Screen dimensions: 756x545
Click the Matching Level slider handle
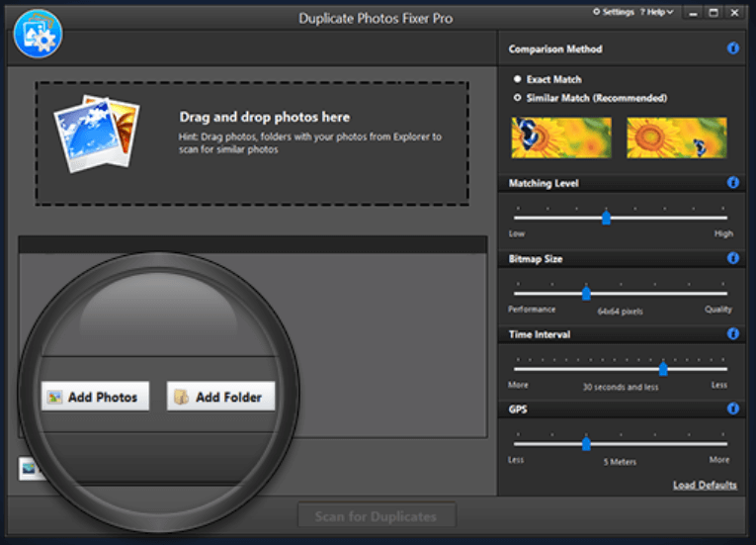click(606, 218)
